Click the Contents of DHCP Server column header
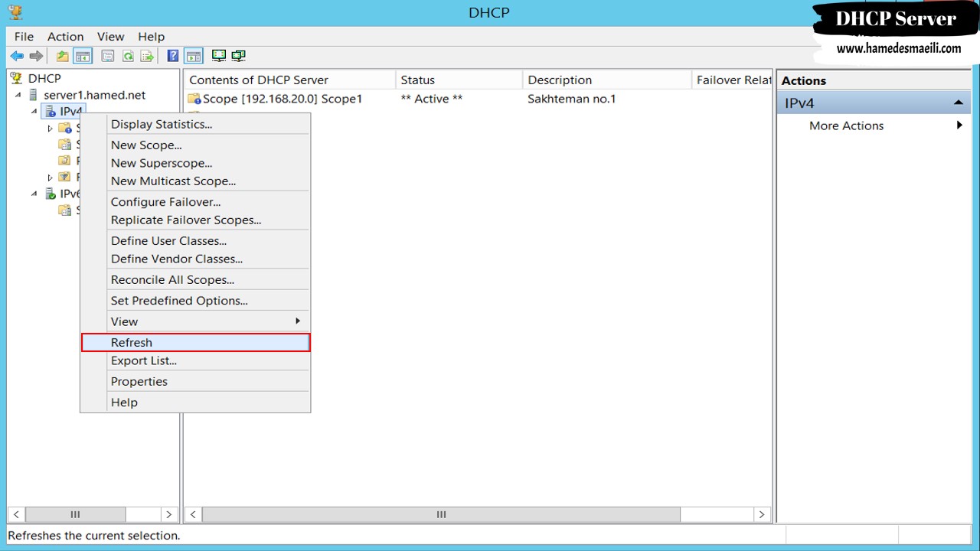The width and height of the screenshot is (980, 551). (289, 80)
